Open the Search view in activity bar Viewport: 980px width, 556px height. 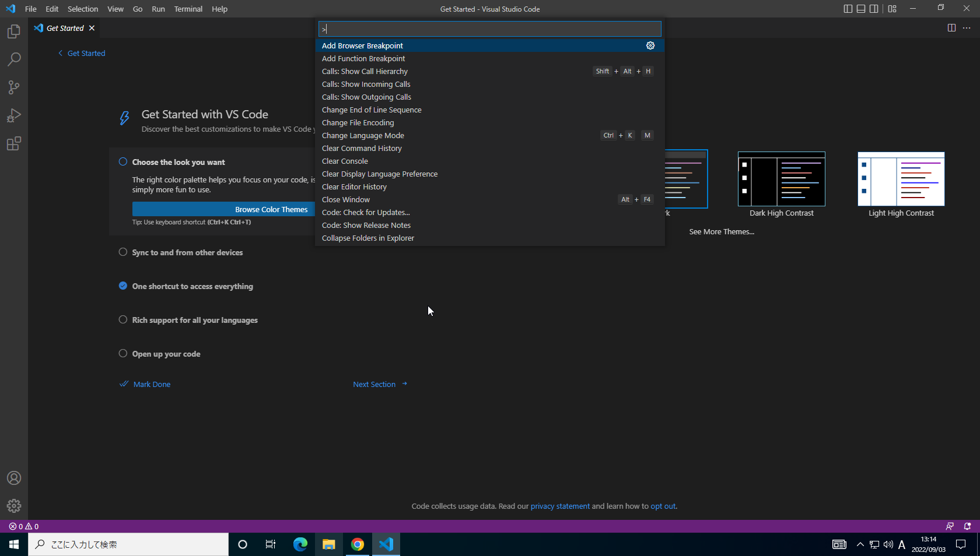[14, 59]
